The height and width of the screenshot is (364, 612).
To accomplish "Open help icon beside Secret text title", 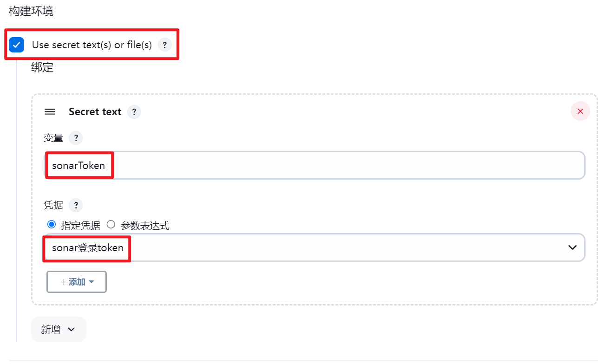I will pos(134,112).
